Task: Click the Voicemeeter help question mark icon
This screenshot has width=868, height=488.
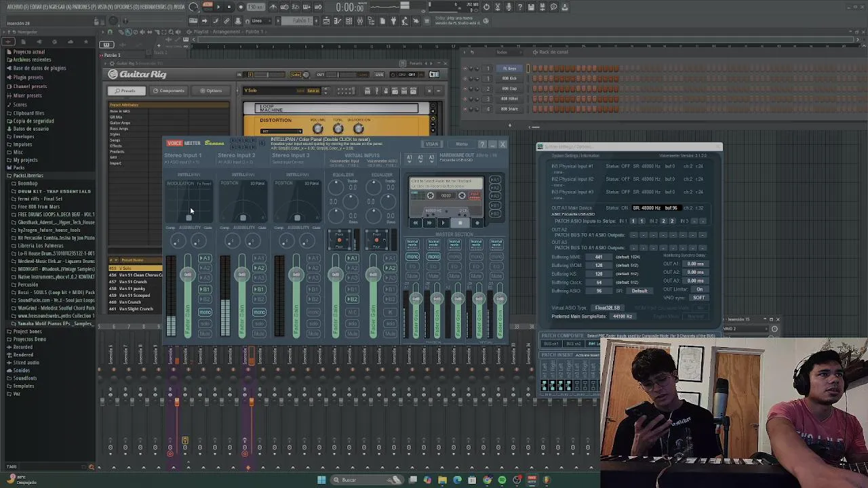Action: (482, 144)
